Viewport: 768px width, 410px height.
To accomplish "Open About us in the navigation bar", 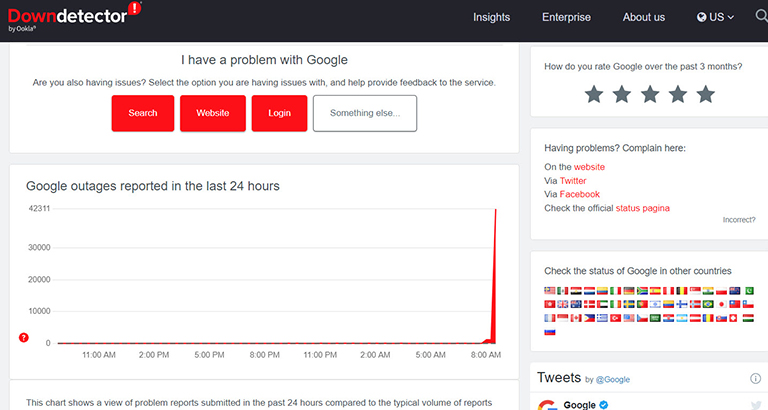I will point(644,17).
